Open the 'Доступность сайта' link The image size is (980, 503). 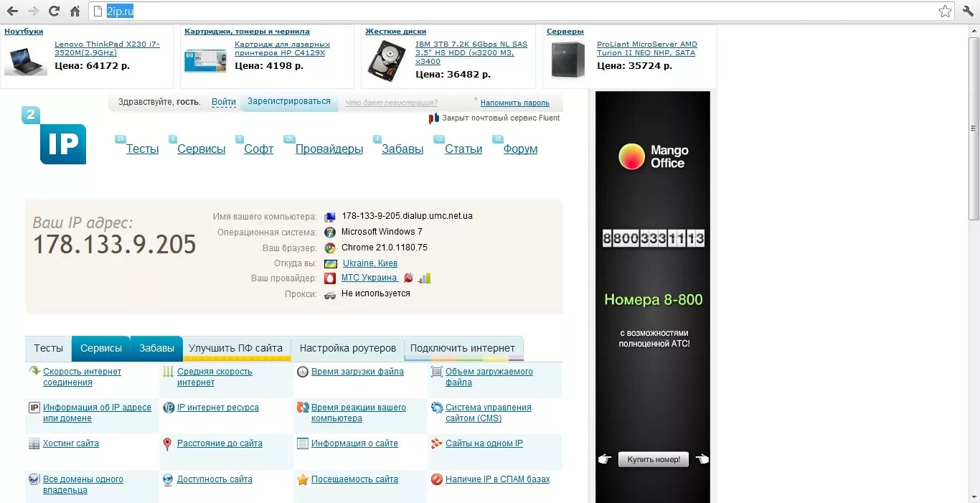point(215,479)
